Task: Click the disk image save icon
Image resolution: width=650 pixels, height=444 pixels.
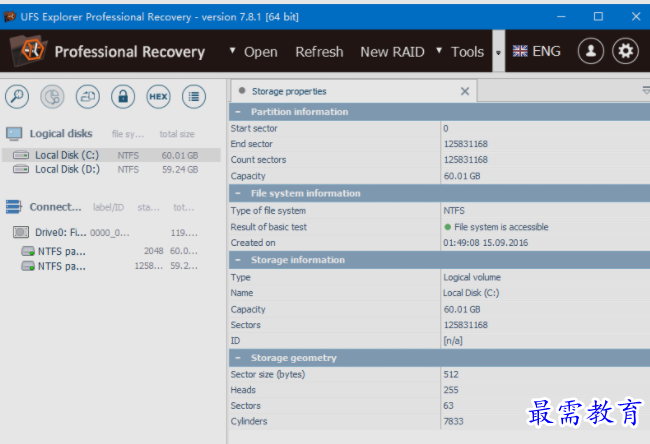Action: [x=87, y=97]
